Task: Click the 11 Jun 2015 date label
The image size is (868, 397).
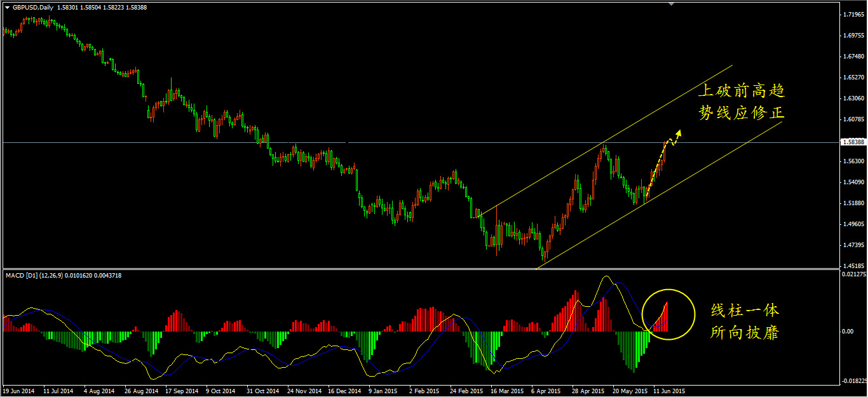Action: [x=669, y=391]
